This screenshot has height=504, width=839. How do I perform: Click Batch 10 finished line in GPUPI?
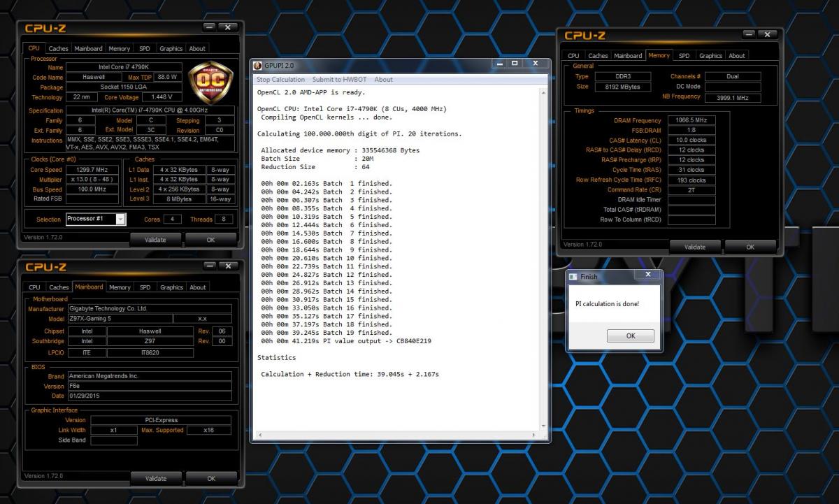point(327,259)
